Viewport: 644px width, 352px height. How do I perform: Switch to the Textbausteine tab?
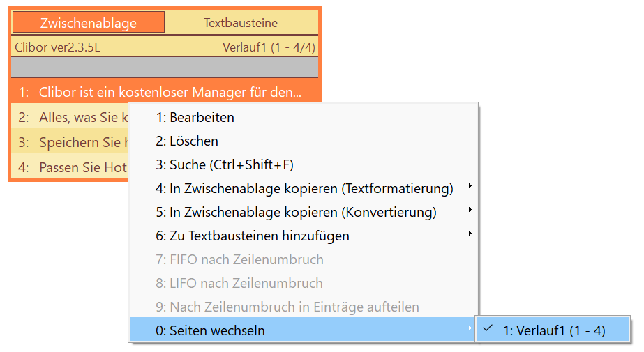[241, 22]
